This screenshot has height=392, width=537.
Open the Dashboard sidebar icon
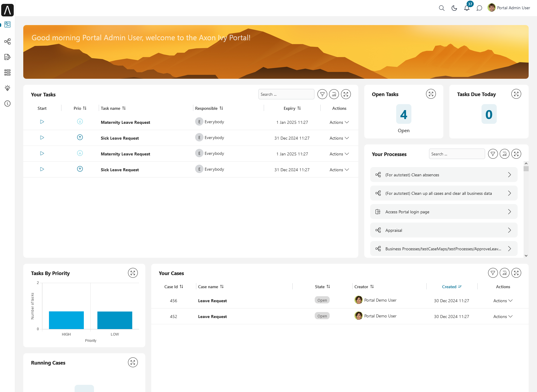(x=7, y=24)
